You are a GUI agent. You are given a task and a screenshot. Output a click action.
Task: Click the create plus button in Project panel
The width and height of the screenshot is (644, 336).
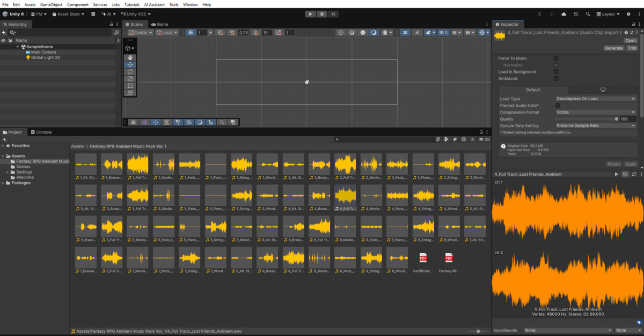4,139
